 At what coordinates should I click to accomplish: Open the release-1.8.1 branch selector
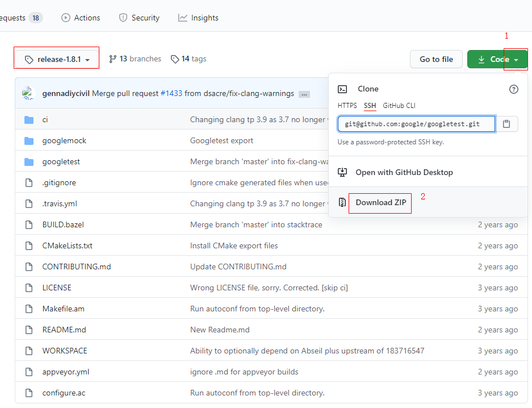56,58
